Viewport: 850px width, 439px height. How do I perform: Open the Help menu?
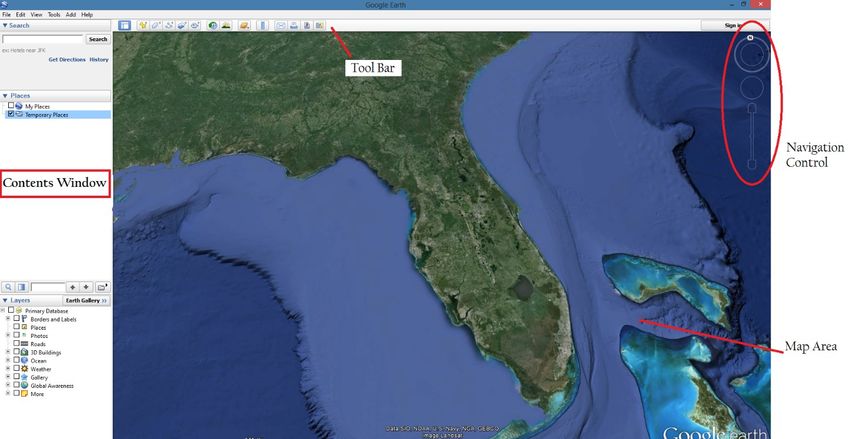tap(87, 15)
